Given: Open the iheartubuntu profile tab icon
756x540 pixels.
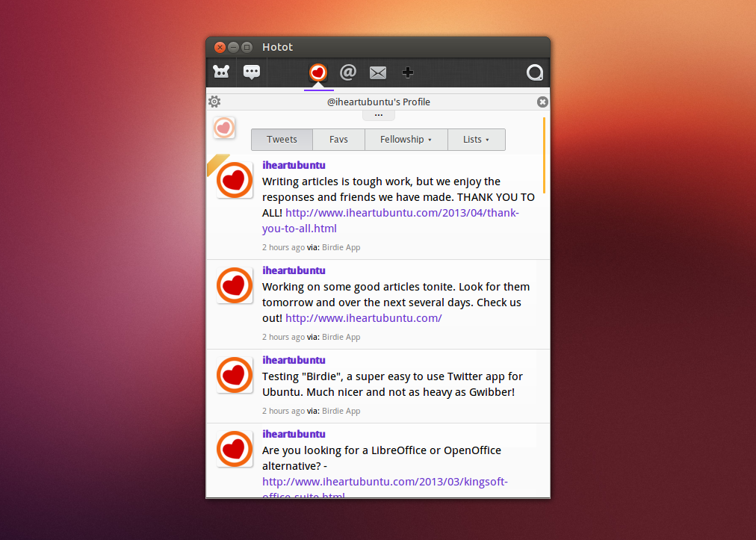Looking at the screenshot, I should coord(318,72).
